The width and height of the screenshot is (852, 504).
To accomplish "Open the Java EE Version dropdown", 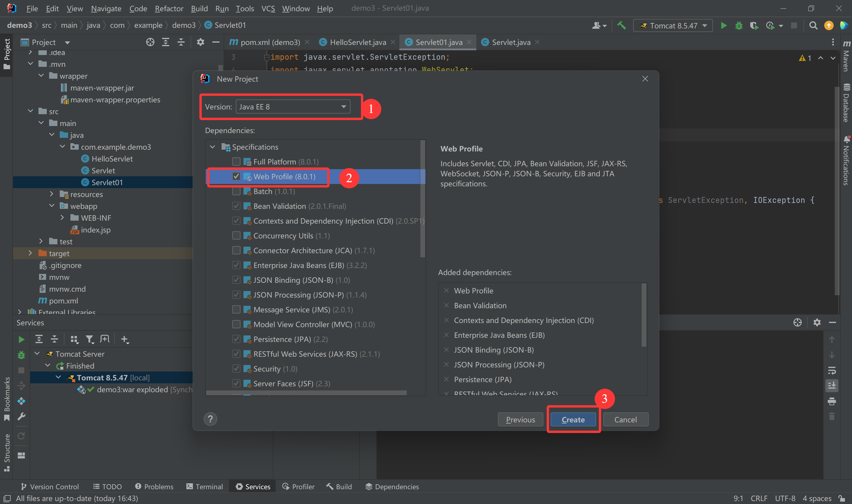I will coord(293,107).
